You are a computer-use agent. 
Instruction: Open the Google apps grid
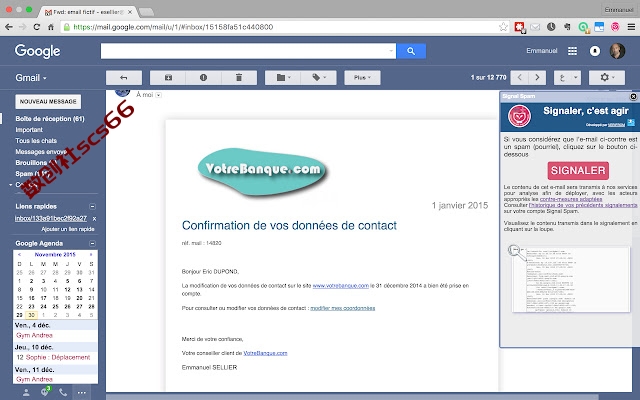[x=573, y=51]
